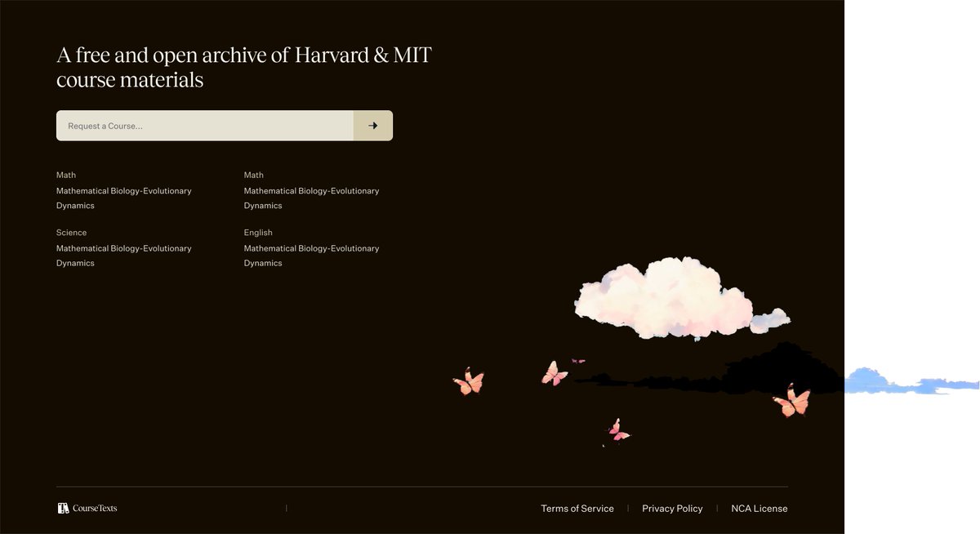
Task: Open the Privacy Policy link
Action: 672,508
